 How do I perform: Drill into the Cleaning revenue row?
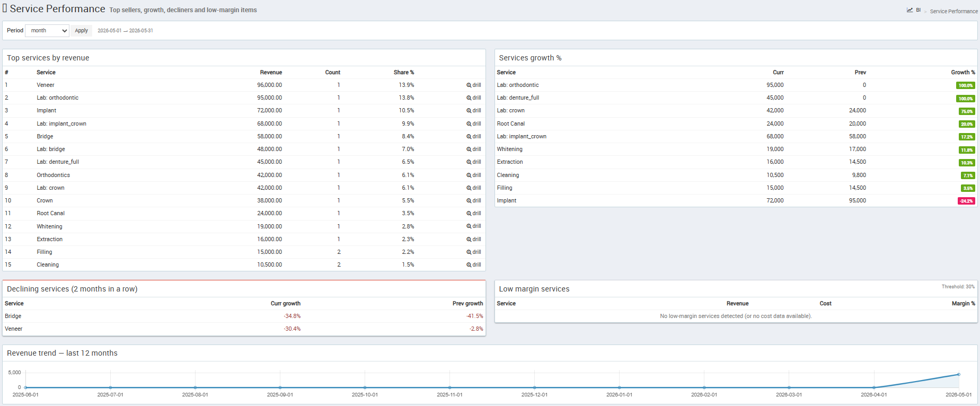point(474,264)
